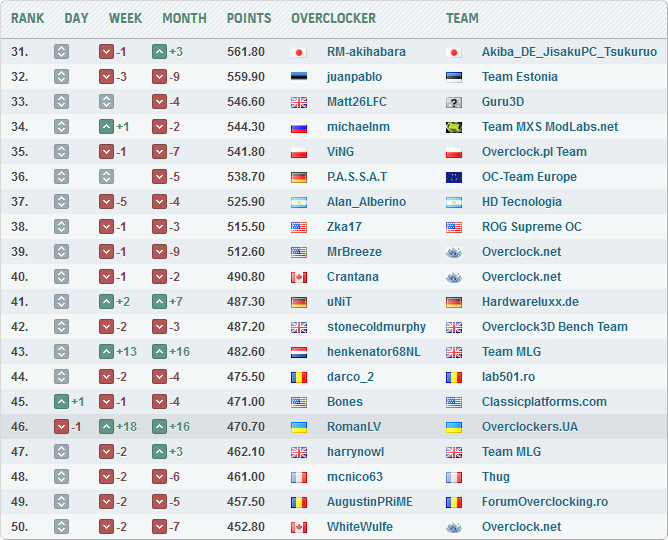Click the Japan flag beside RM-akihabara

tap(299, 52)
